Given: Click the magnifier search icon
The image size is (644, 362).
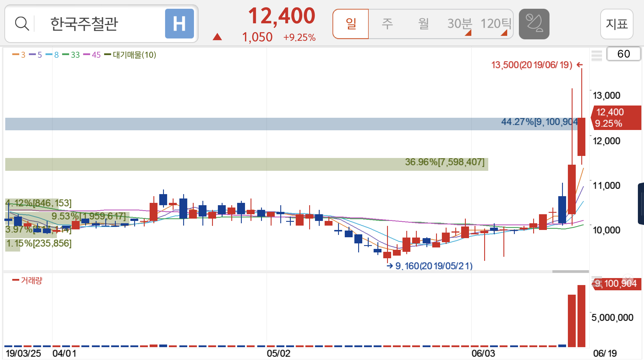Looking at the screenshot, I should 22,24.
